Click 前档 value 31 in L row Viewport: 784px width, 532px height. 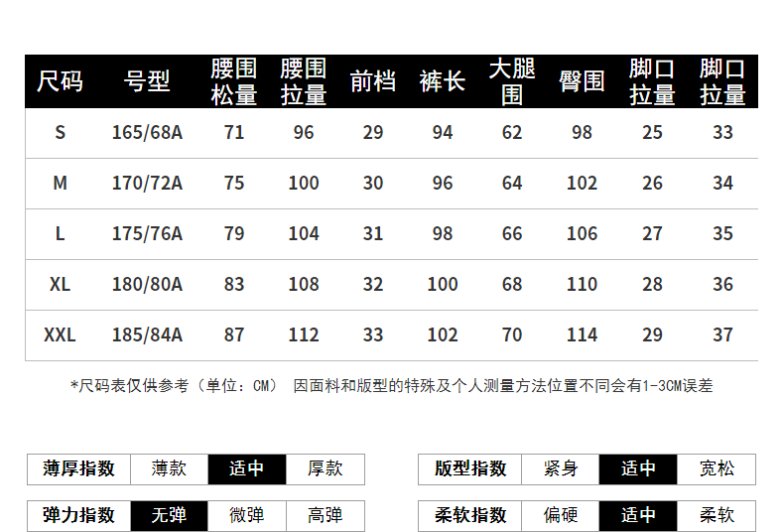click(373, 234)
